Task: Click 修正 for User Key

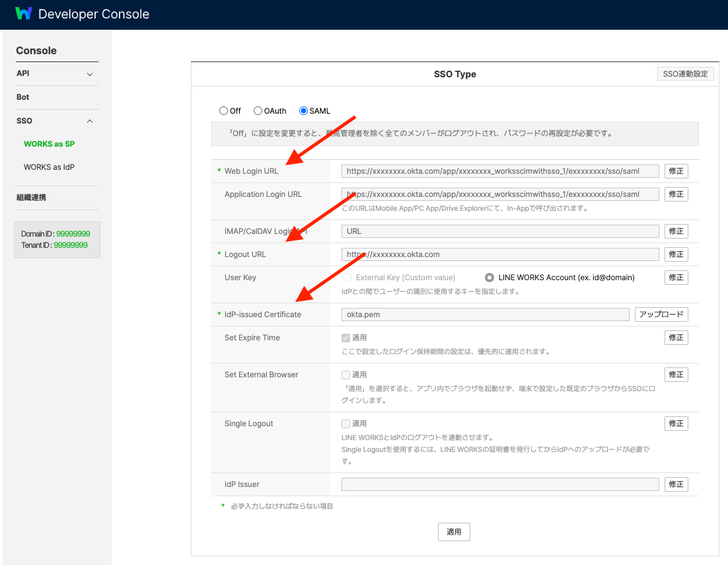Action: [676, 278]
